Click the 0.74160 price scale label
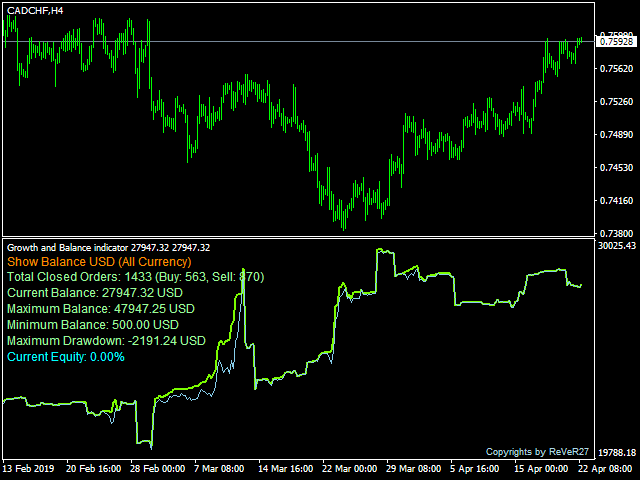This screenshot has height=480, width=640. pos(616,200)
